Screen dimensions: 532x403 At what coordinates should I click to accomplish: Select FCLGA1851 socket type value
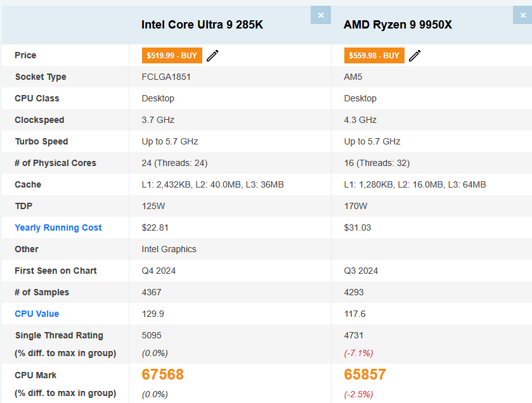click(x=166, y=77)
